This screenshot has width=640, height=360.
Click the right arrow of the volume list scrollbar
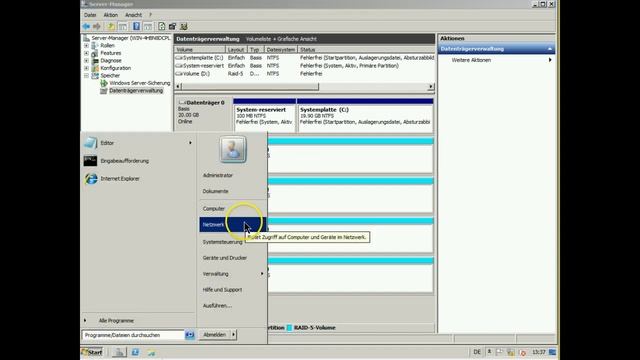point(430,87)
